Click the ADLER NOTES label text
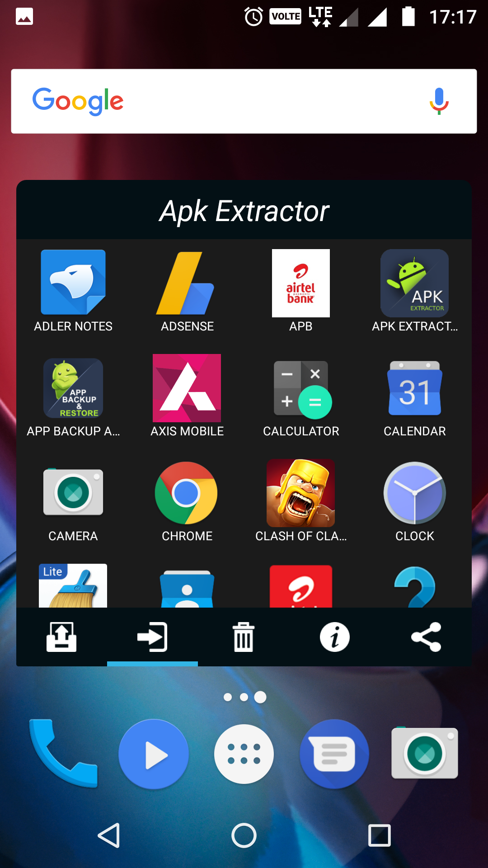 point(73,326)
